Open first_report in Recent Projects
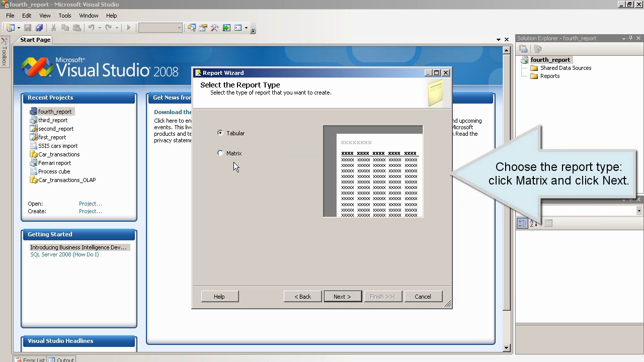 52,137
